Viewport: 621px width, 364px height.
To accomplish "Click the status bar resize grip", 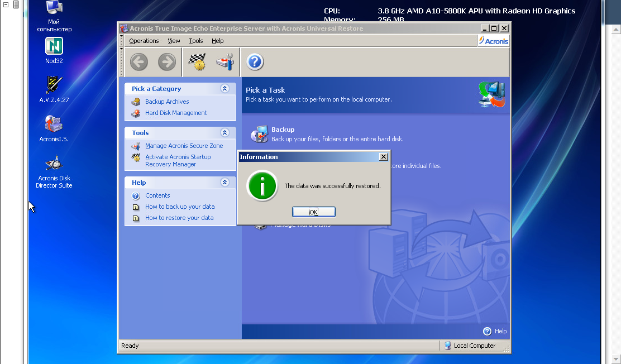I will 507,348.
